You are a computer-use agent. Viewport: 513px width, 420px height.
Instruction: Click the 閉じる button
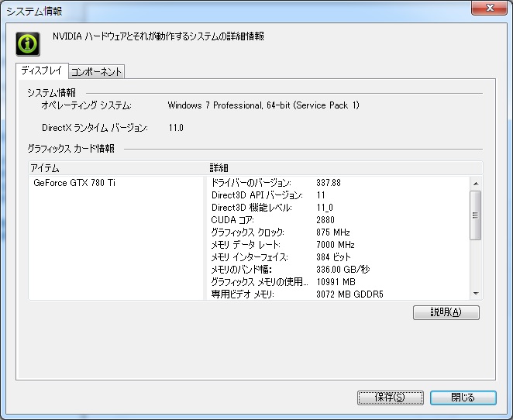(463, 398)
